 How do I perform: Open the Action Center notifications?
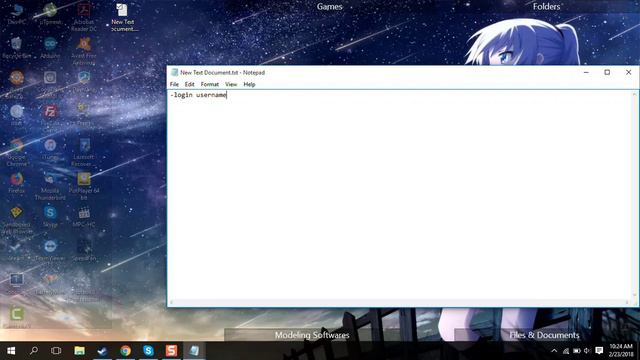pyautogui.click(x=599, y=351)
